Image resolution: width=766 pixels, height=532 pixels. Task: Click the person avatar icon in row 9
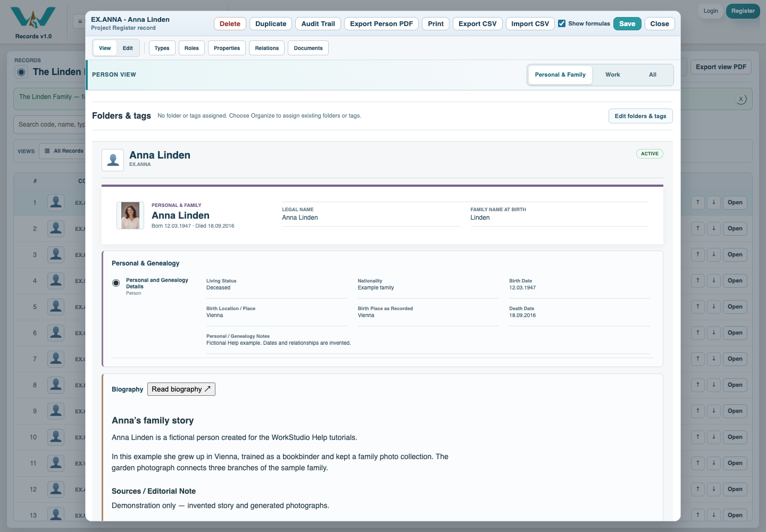pos(56,411)
